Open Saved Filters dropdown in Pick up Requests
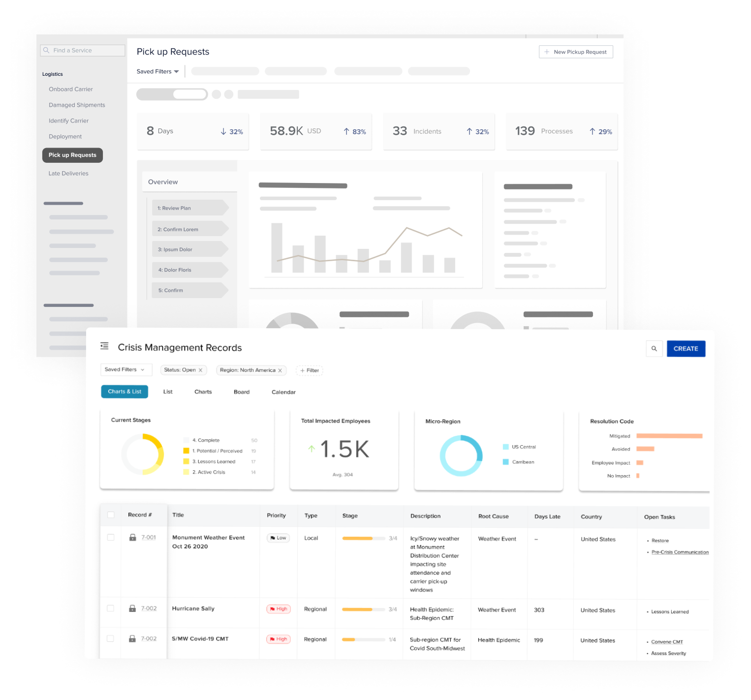751x700 pixels. coord(158,71)
